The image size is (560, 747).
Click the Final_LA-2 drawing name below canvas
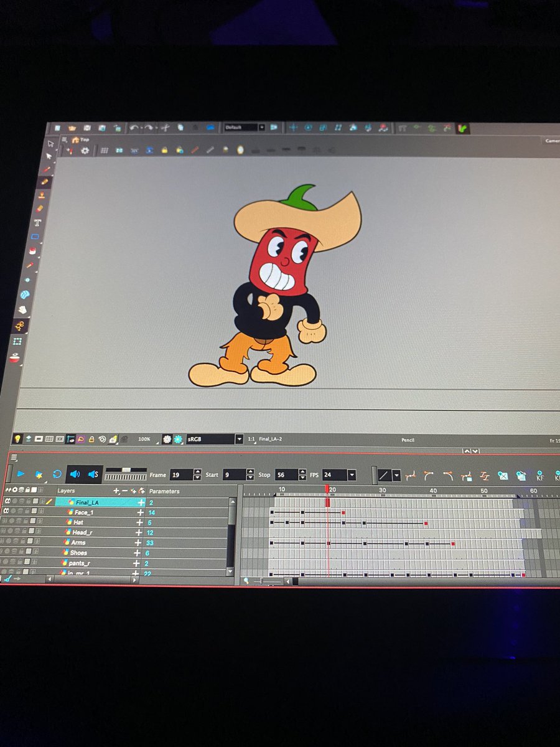pos(271,439)
